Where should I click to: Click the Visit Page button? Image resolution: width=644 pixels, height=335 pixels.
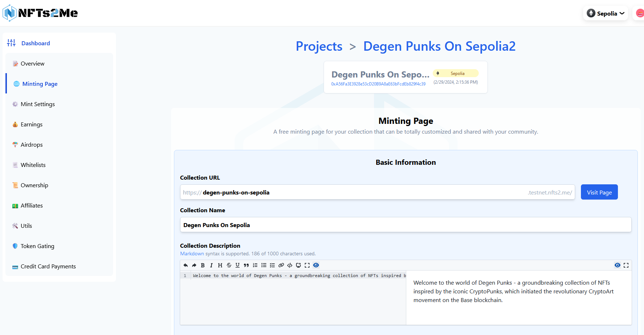599,192
